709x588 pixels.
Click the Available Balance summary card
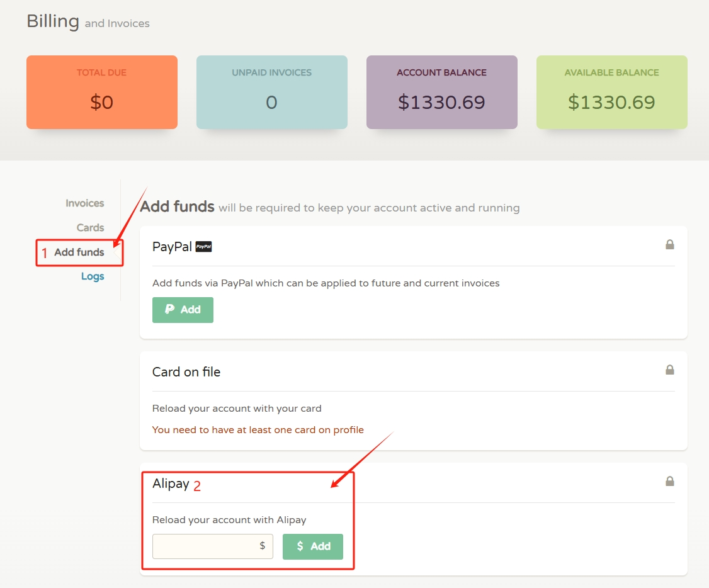[612, 92]
